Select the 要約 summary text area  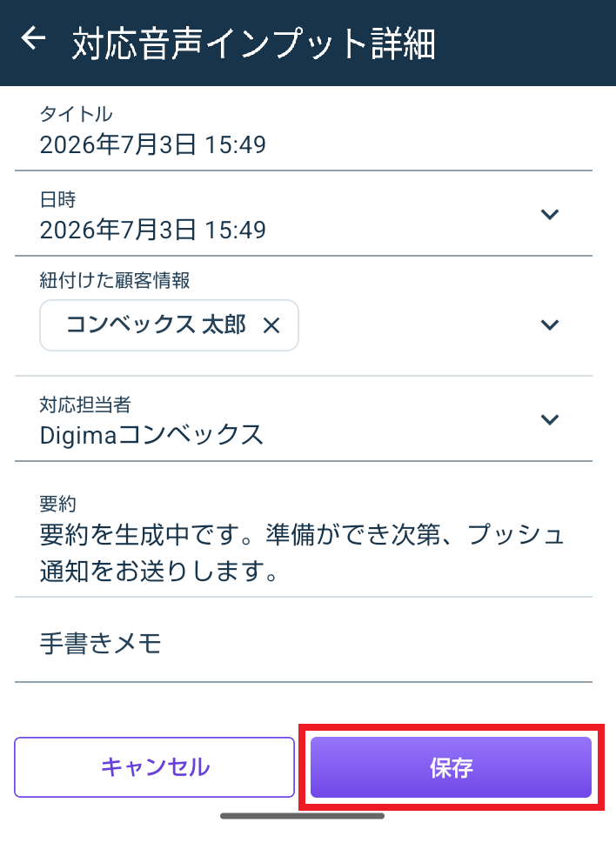[x=304, y=540]
